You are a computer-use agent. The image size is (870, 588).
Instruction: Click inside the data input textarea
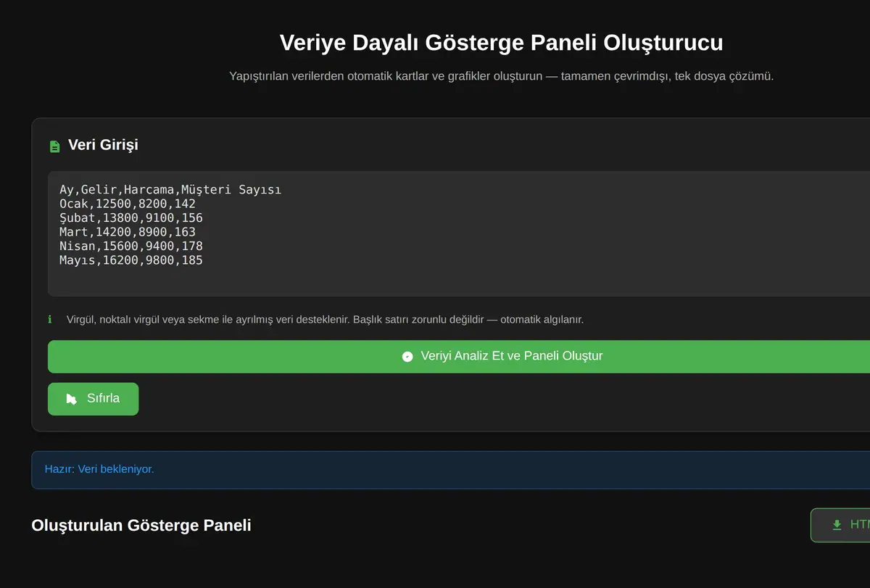[459, 234]
